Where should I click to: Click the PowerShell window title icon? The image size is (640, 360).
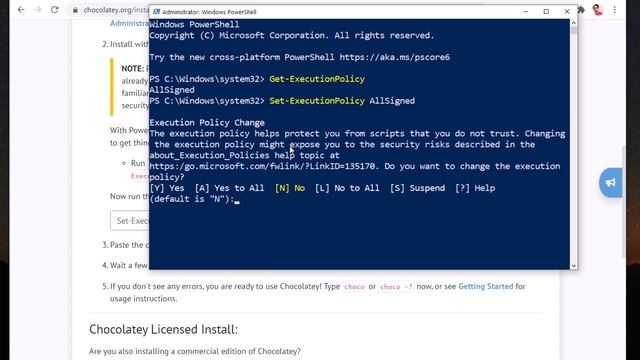click(x=156, y=12)
